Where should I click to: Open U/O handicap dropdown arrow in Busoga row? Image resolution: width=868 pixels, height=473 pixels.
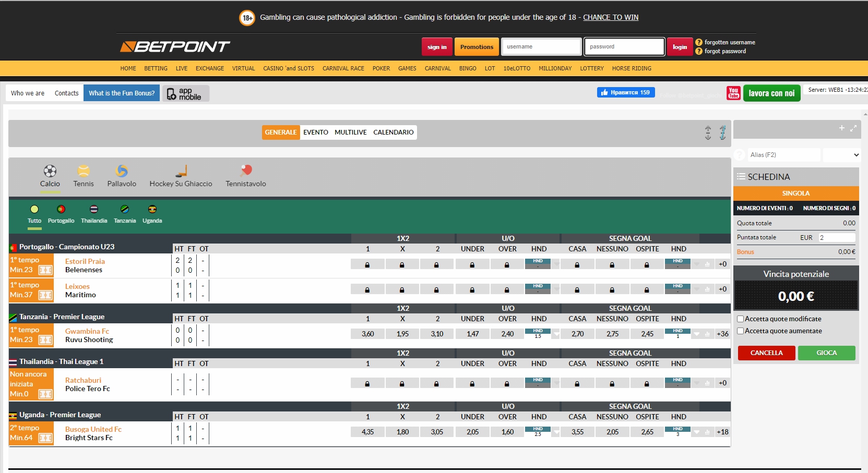[556, 432]
